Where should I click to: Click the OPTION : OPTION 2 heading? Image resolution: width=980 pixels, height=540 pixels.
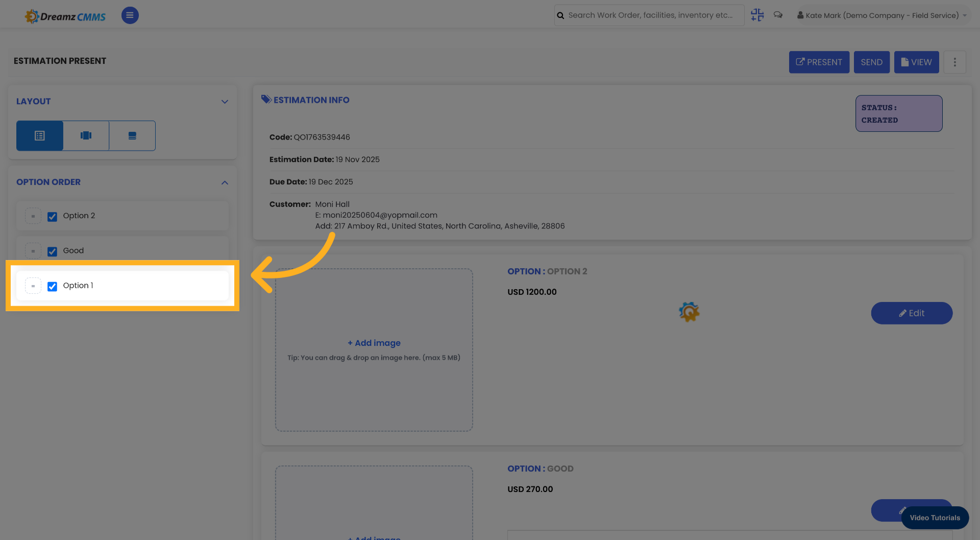(x=547, y=271)
